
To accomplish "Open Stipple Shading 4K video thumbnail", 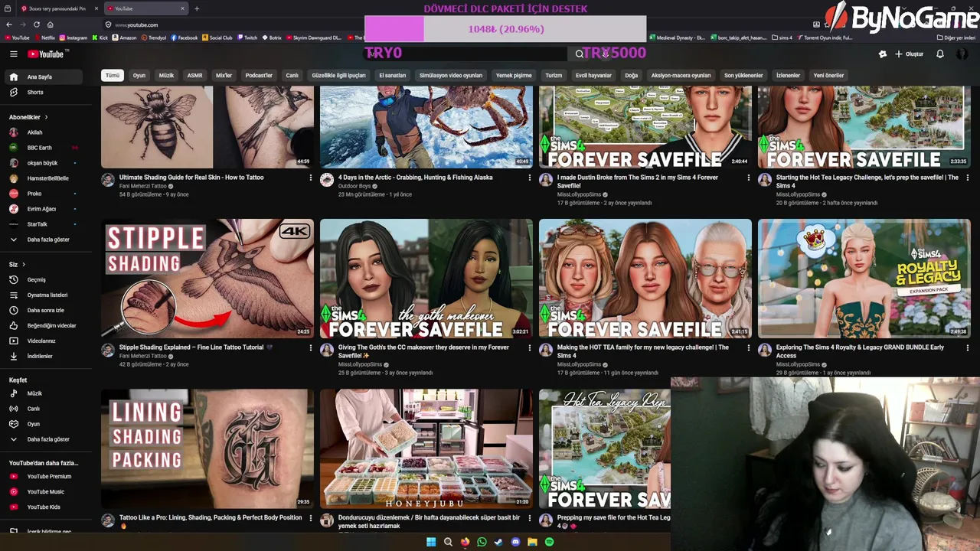I will (x=207, y=279).
